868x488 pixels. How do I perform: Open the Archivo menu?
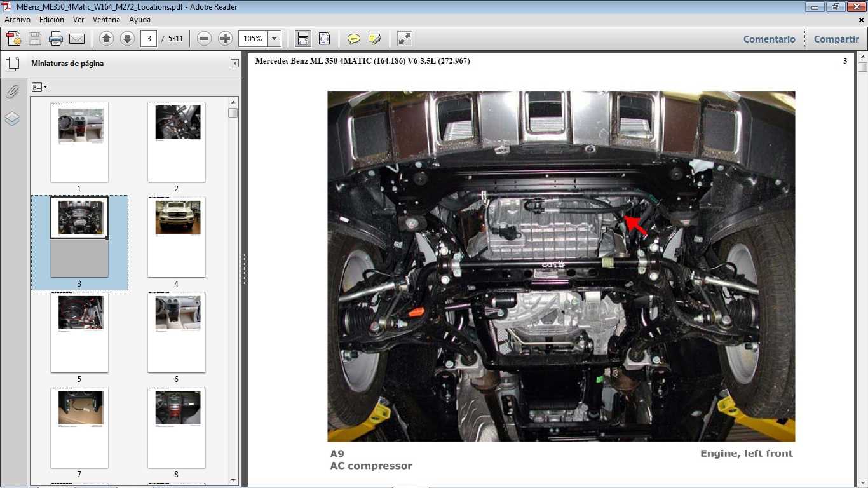[x=17, y=20]
